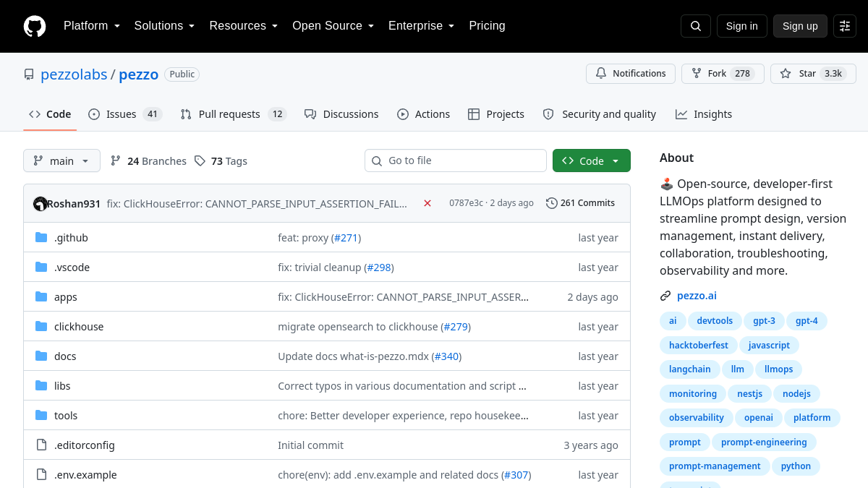
Task: Select the prompt-engineering topic tag
Action: pyautogui.click(x=764, y=442)
